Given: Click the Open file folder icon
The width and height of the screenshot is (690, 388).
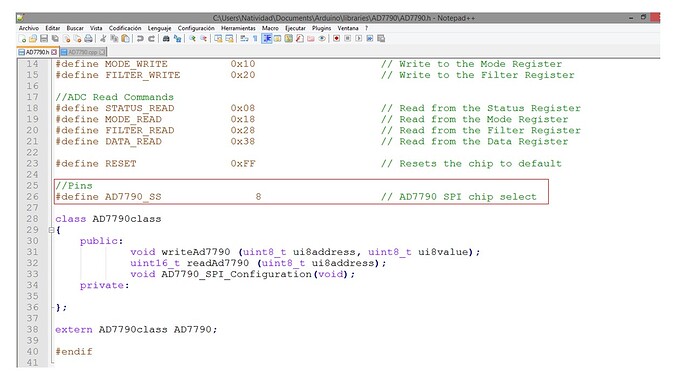Looking at the screenshot, I should click(33, 39).
